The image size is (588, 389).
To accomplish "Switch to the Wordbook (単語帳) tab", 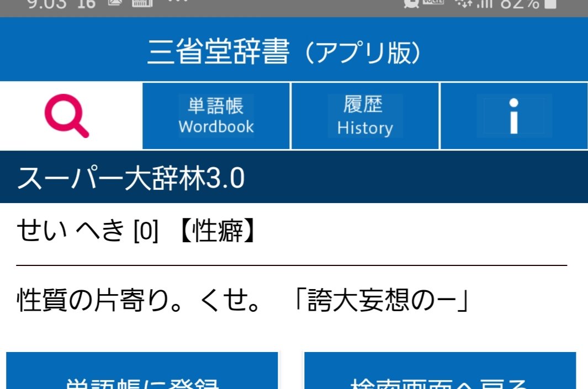I will [x=216, y=116].
